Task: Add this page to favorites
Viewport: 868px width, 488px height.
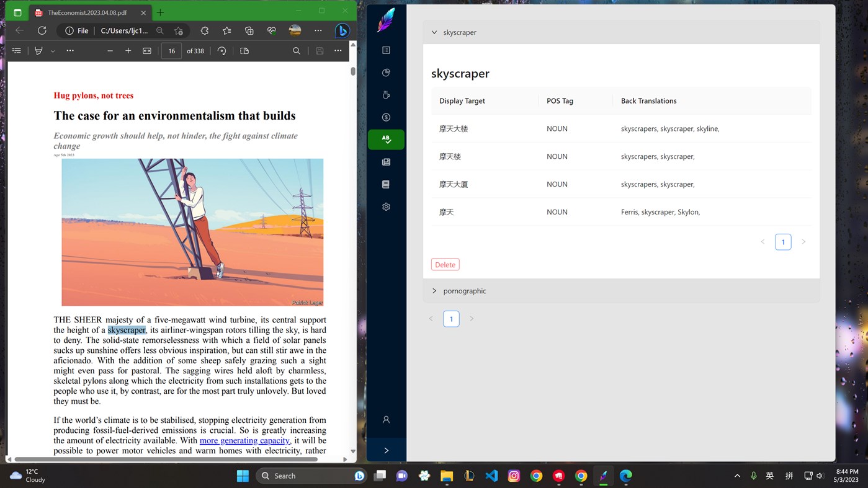Action: (x=179, y=30)
